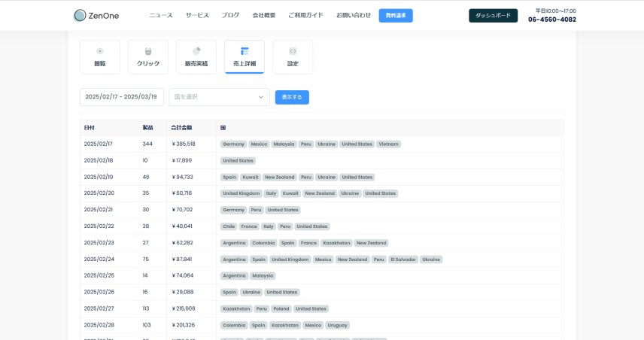Navigate to 会社概要

(x=263, y=15)
